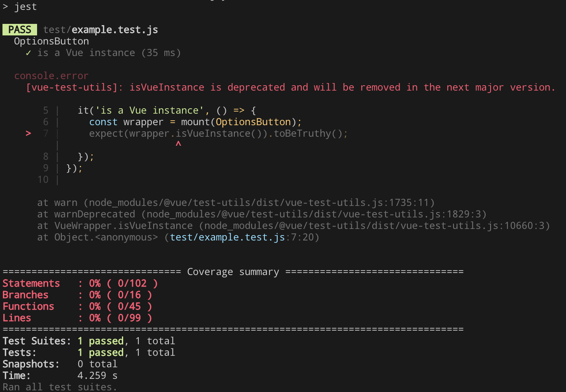566x392 pixels.
Task: Click the Statements 0% coverage value
Action: tap(94, 283)
